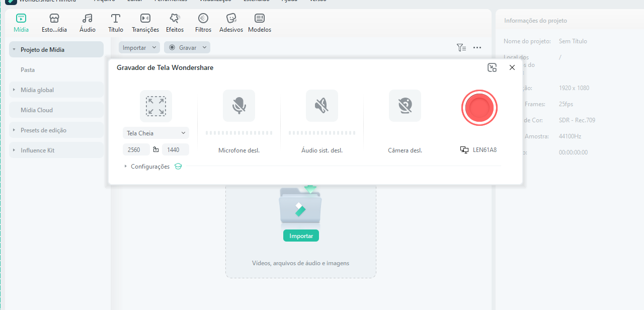The height and width of the screenshot is (310, 644).
Task: Open the Mídia tab
Action: click(x=21, y=23)
